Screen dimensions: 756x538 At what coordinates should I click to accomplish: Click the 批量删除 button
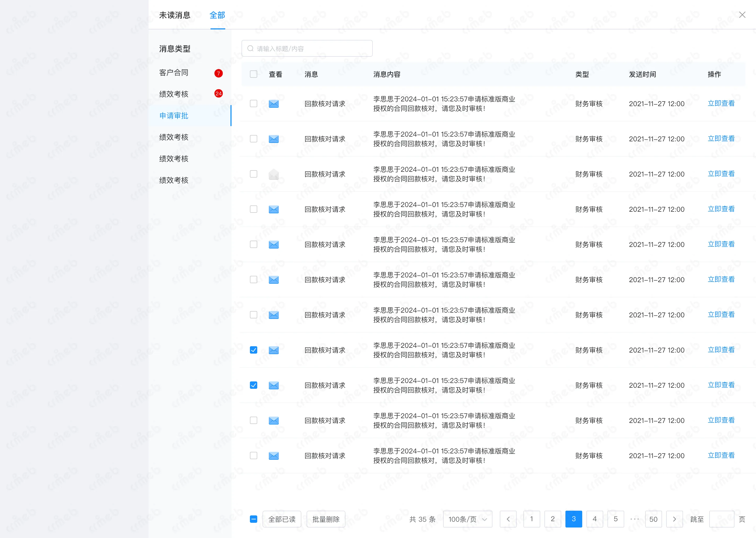coord(326,519)
